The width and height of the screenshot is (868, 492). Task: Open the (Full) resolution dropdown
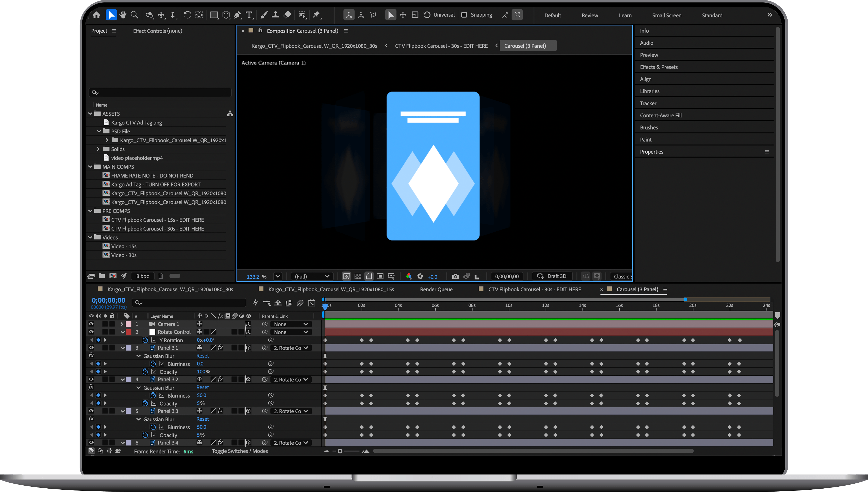[312, 276]
